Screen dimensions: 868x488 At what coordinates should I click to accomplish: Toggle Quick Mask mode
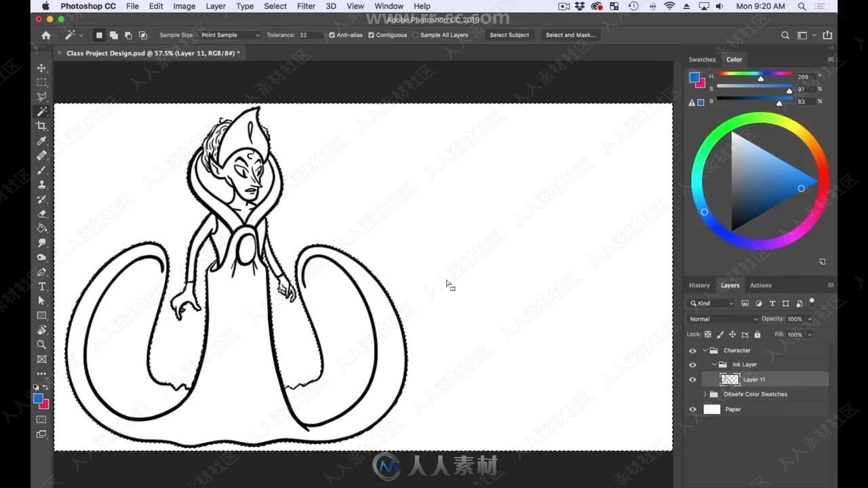[x=41, y=420]
